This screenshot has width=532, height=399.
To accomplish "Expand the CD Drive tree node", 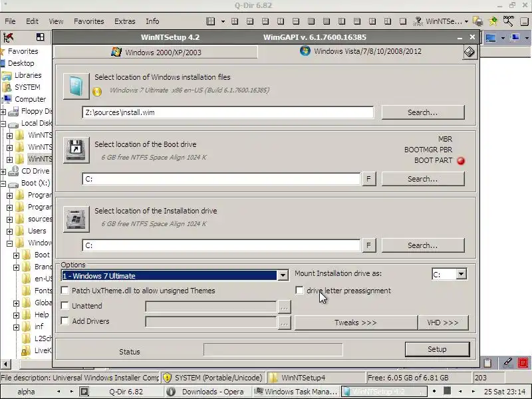I will (x=3, y=172).
